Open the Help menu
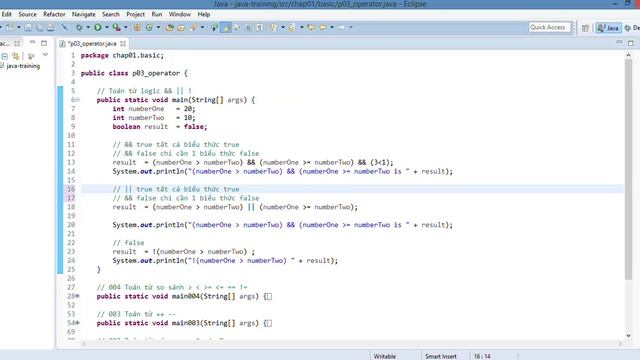The height and width of the screenshot is (360, 640). tap(204, 14)
